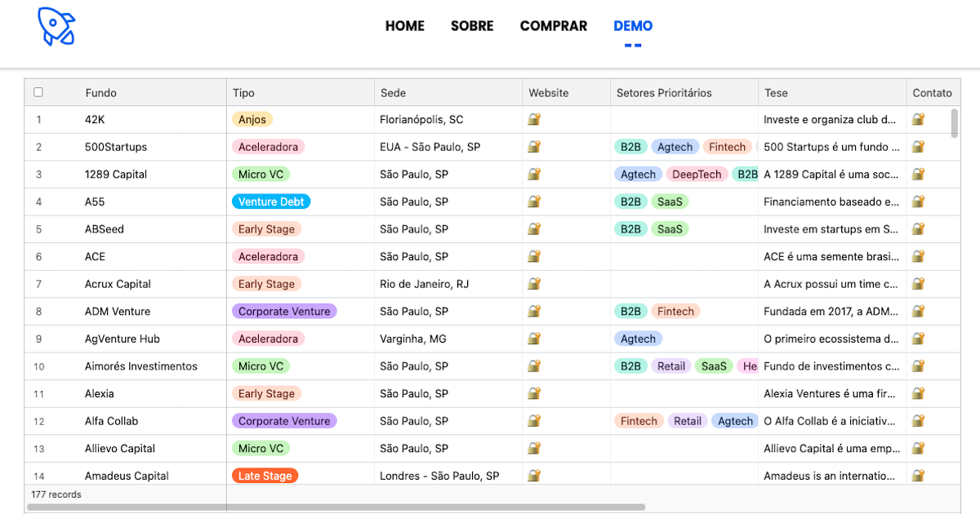Viewport: 980px width, 514px height.
Task: Click the Florianópolis, SC cell
Action: (x=448, y=119)
